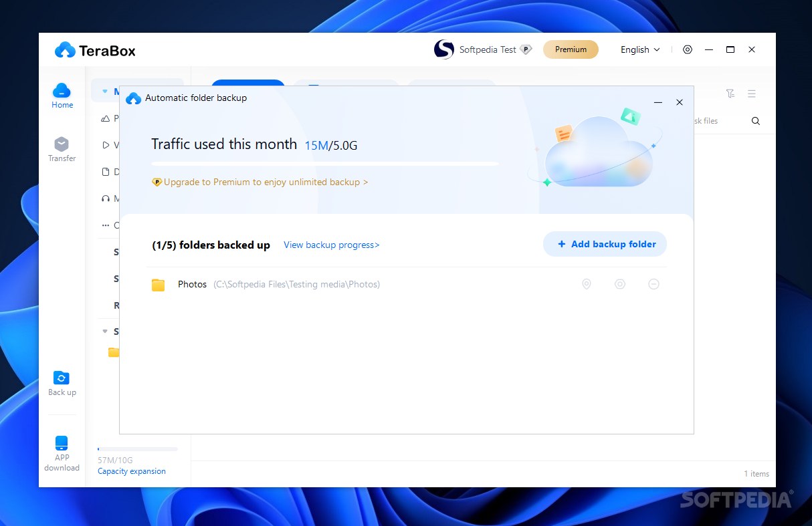Click the 57M/10G storage text
Screen dimensions: 812x526
115,461
